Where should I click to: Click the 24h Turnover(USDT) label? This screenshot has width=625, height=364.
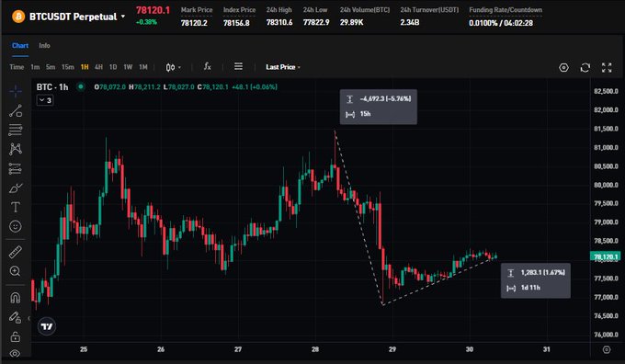point(430,9)
